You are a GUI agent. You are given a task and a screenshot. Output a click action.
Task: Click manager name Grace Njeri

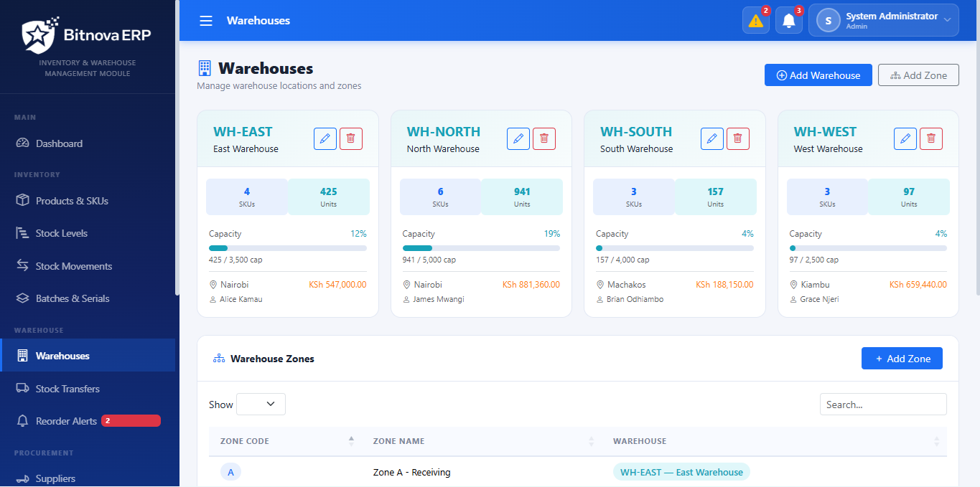point(819,299)
